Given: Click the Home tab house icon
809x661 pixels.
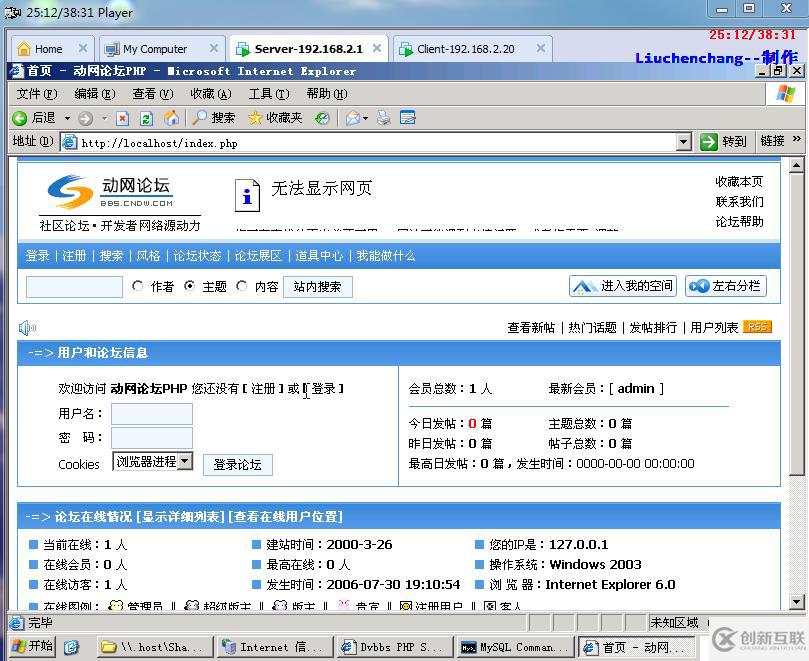Looking at the screenshot, I should (x=24, y=49).
